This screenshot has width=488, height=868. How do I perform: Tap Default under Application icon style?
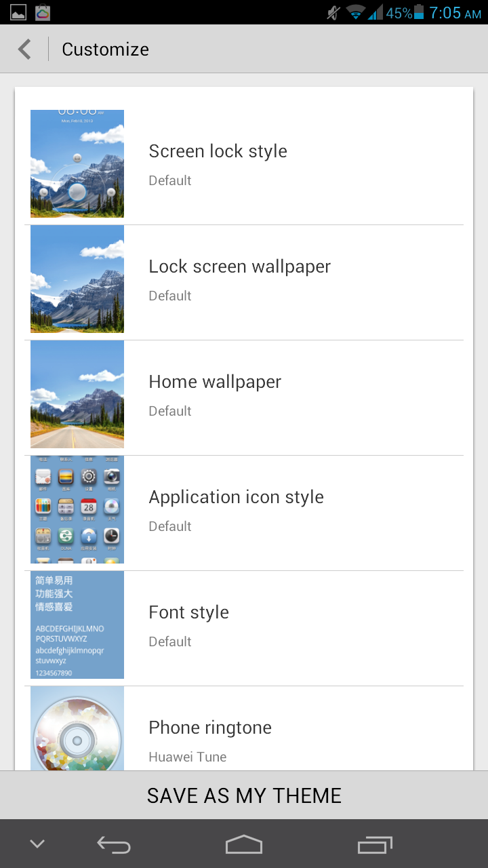[x=170, y=526]
